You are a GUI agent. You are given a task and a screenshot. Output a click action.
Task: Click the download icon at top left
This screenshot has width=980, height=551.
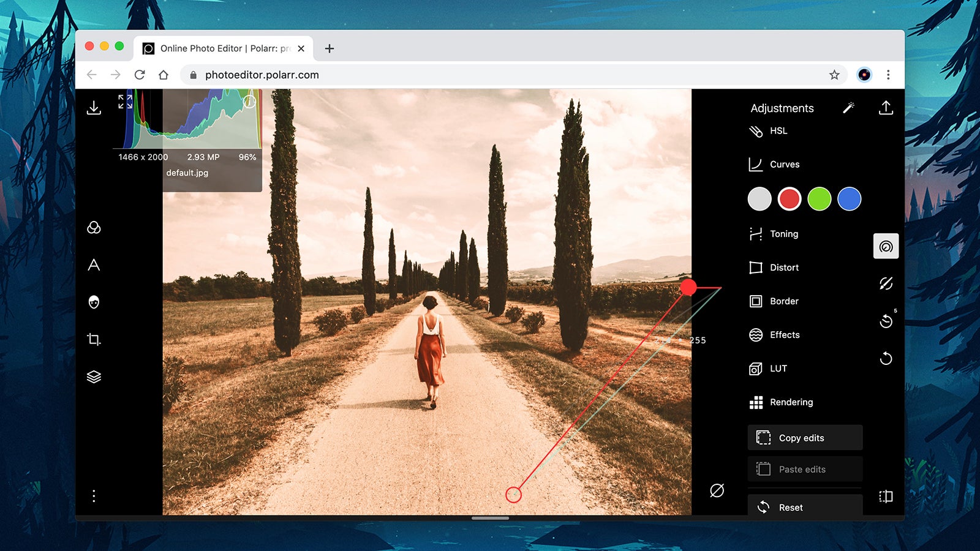click(94, 108)
